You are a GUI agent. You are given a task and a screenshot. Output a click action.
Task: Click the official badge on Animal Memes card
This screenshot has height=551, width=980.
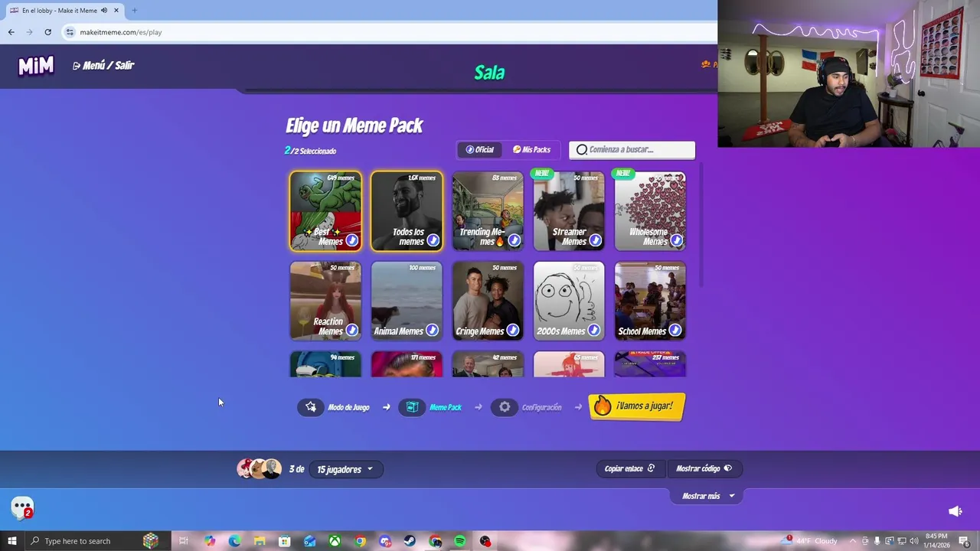[x=433, y=331]
